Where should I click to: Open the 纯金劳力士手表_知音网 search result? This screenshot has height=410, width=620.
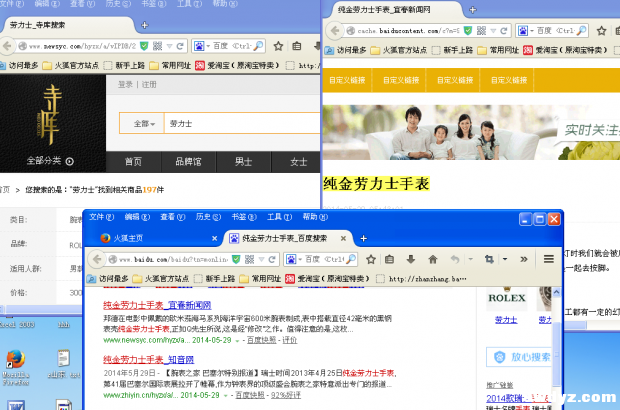click(149, 360)
